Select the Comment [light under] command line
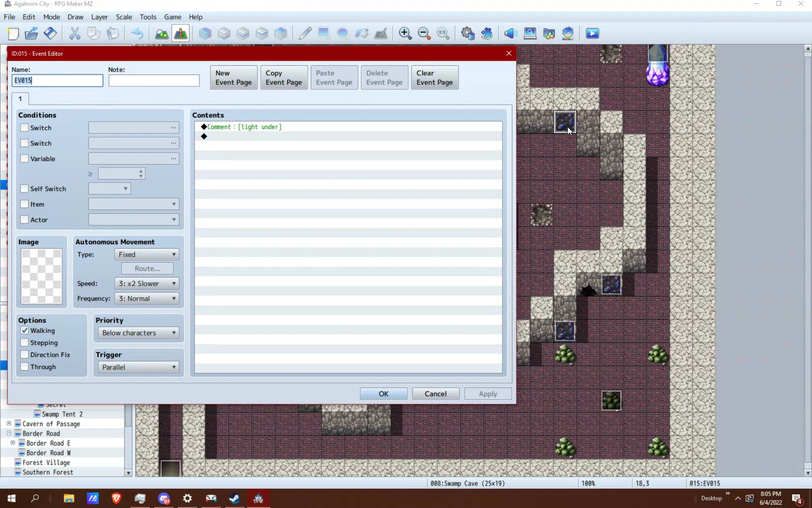812x508 pixels. [348, 127]
